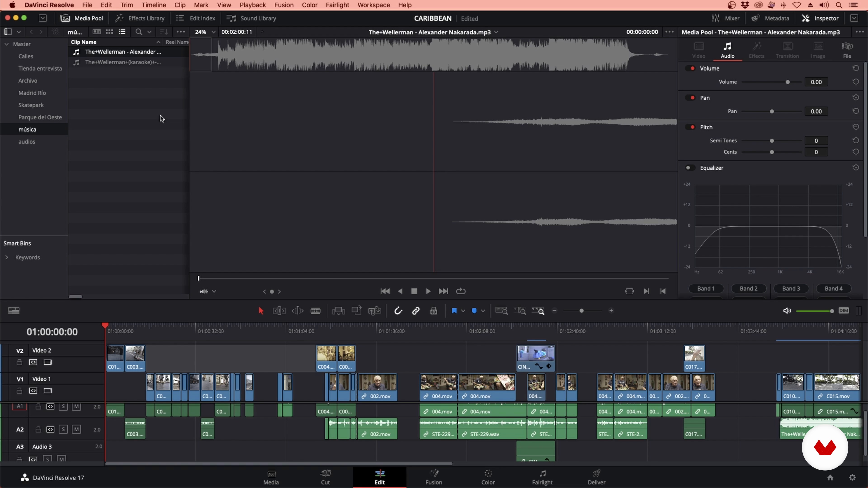The height and width of the screenshot is (488, 868).
Task: Open the 24% zoom dropdown
Action: point(213,32)
